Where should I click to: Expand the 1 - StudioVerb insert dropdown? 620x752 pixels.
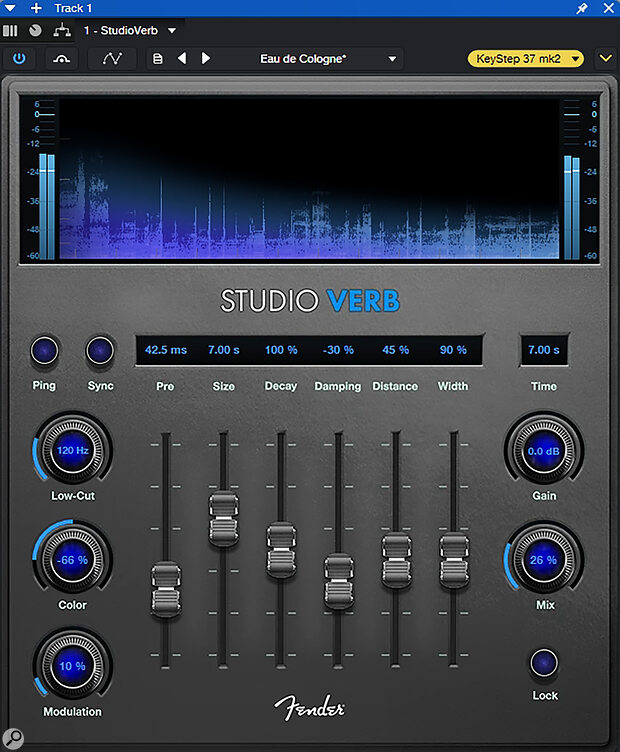(x=172, y=31)
